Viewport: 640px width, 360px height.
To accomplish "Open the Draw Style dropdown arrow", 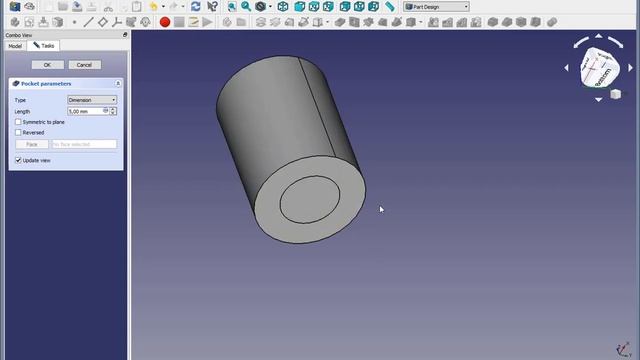I will click(x=270, y=7).
